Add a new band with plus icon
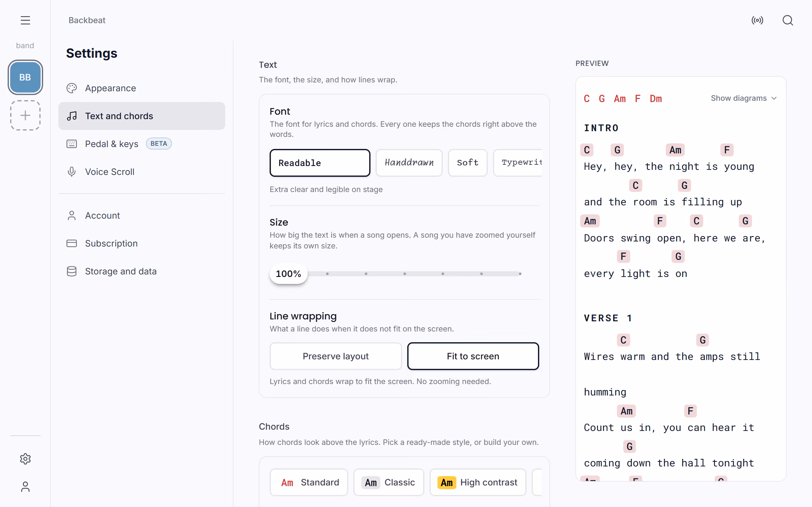Viewport: 812px width, 507px height. tap(25, 115)
